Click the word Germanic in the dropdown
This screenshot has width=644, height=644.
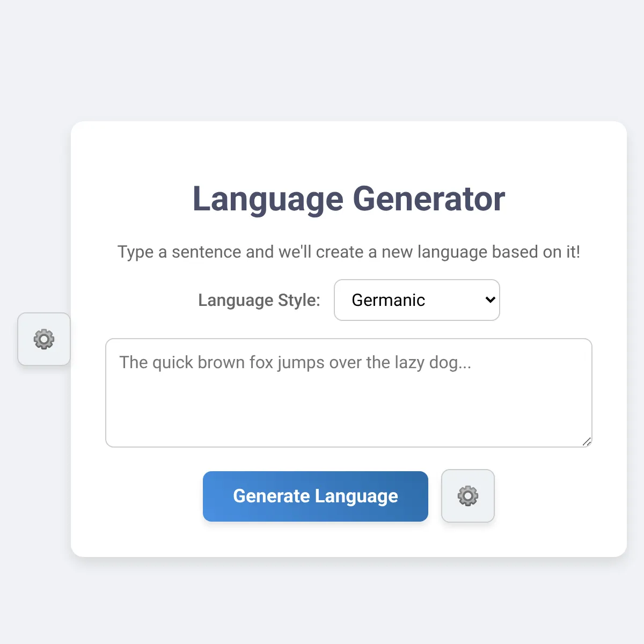[388, 300]
